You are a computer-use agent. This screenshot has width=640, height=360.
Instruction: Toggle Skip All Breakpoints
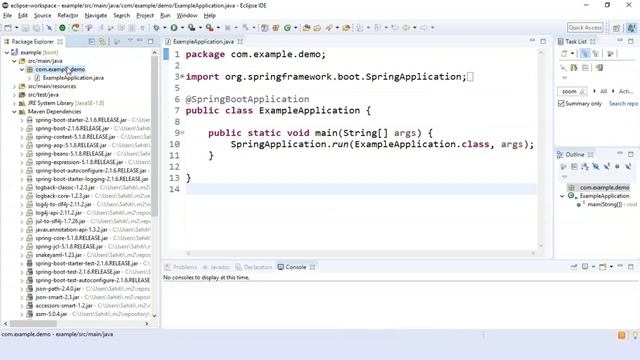(49, 28)
